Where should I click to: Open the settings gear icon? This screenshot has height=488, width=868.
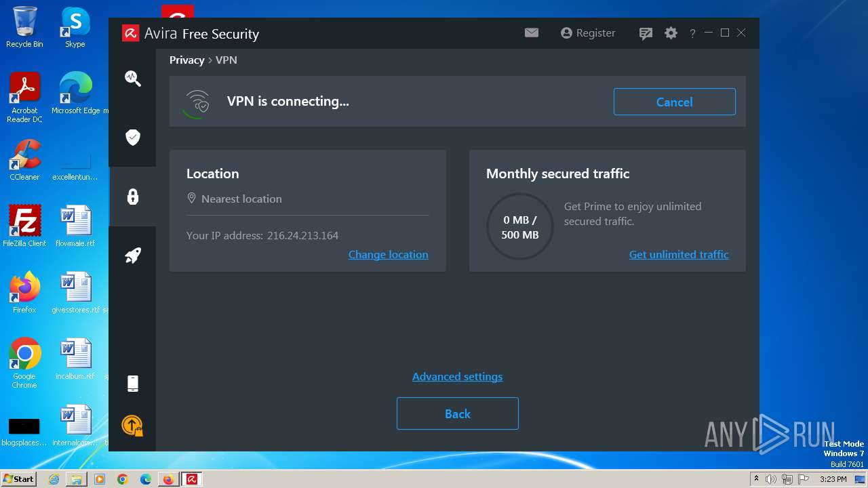coord(671,33)
